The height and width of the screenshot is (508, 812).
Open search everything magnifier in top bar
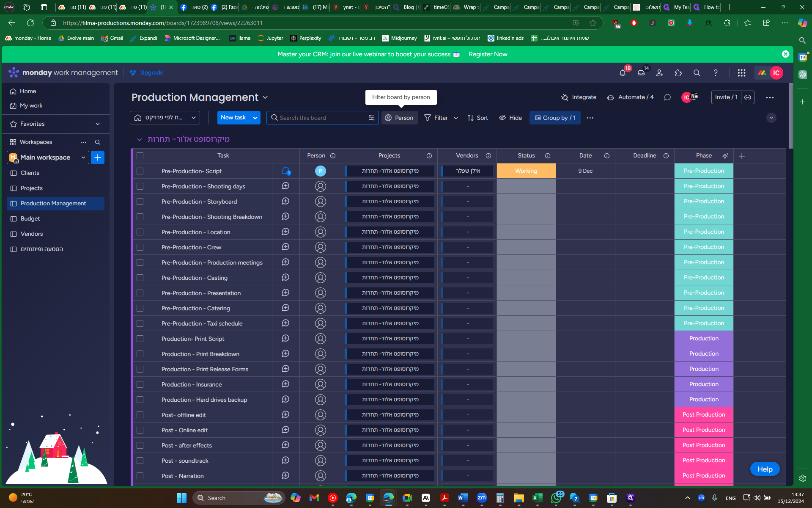[697, 73]
